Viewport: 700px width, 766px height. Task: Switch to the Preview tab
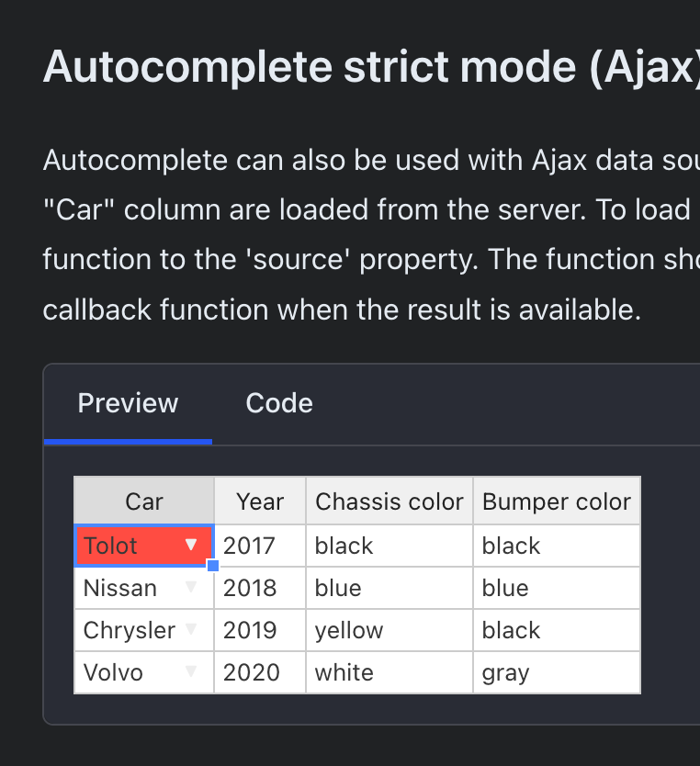[128, 403]
